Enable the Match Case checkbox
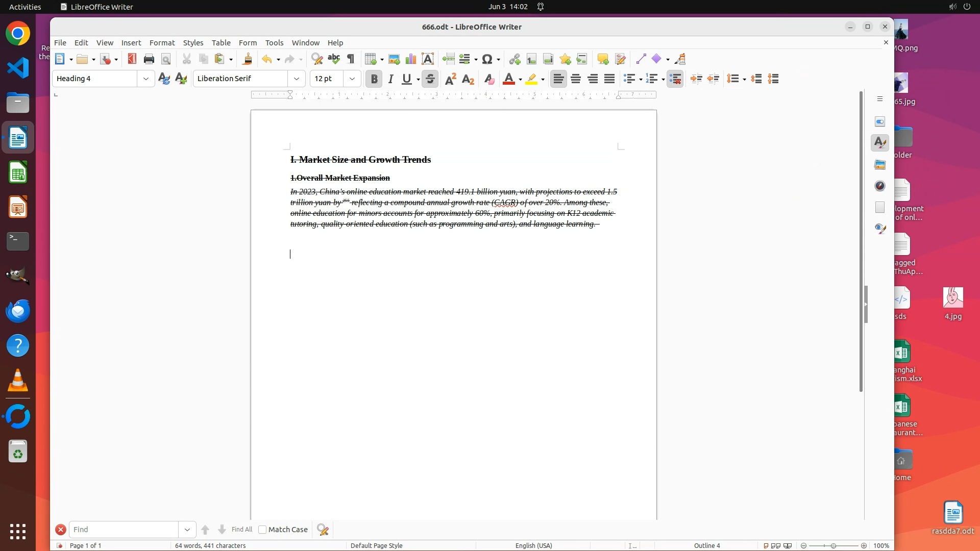Screen dimensions: 980x551 262,530
